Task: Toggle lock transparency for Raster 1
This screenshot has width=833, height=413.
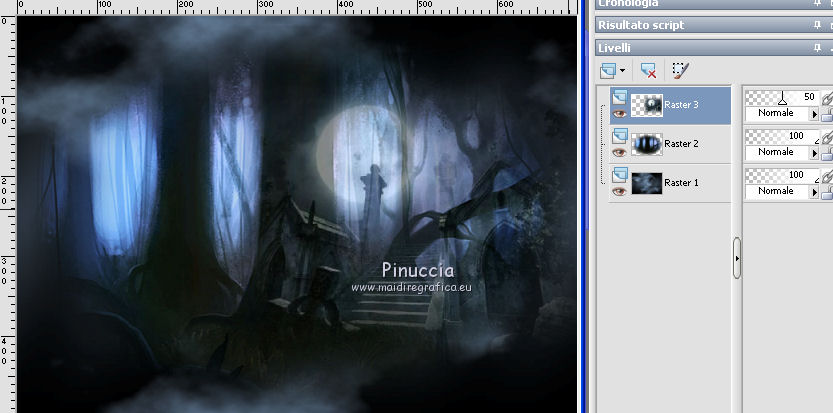Action: click(x=827, y=192)
